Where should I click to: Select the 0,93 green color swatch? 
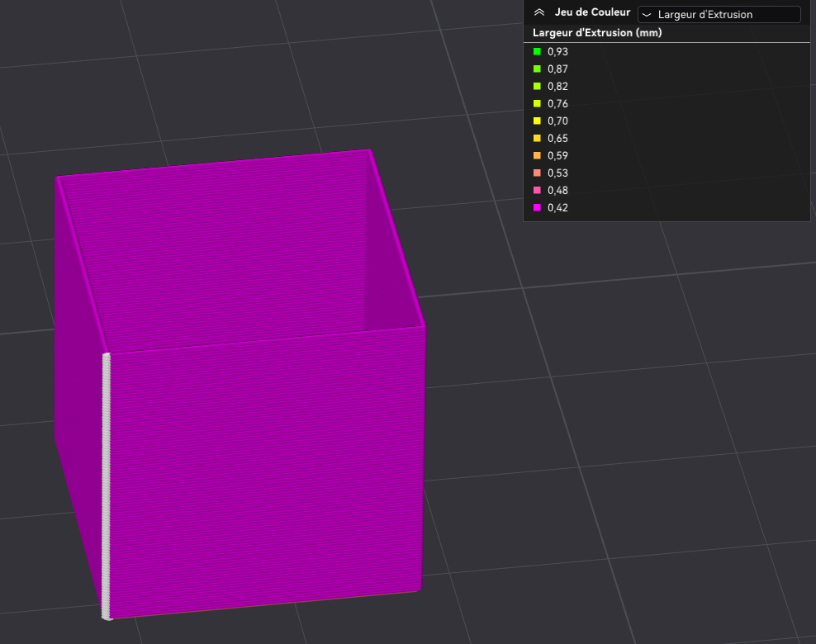[x=537, y=51]
